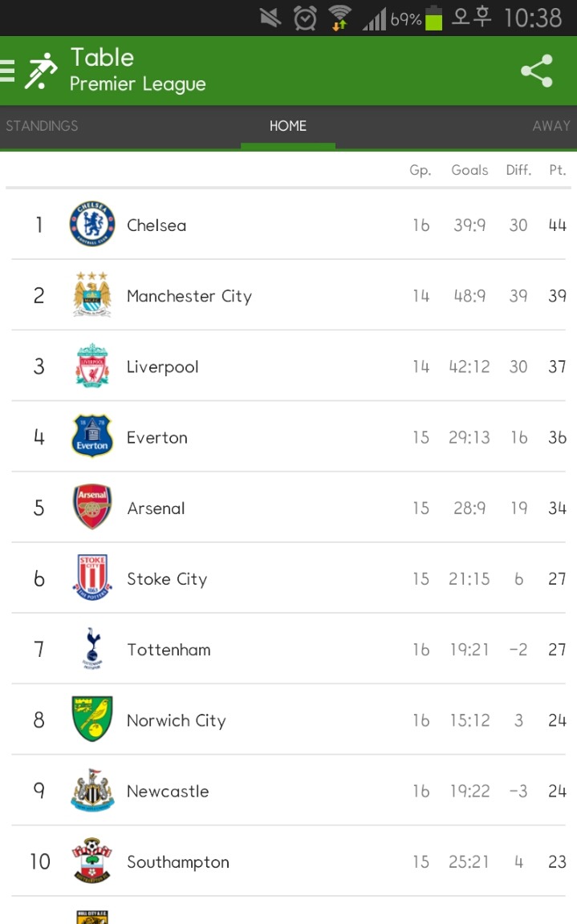
Task: Tap the Stoke City club crest
Action: coord(92,578)
